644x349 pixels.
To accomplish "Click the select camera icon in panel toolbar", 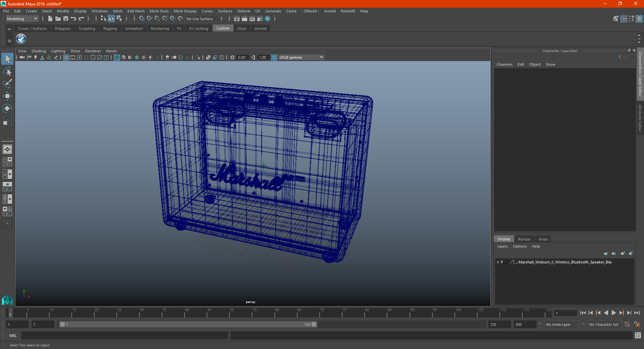I will pyautogui.click(x=22, y=57).
